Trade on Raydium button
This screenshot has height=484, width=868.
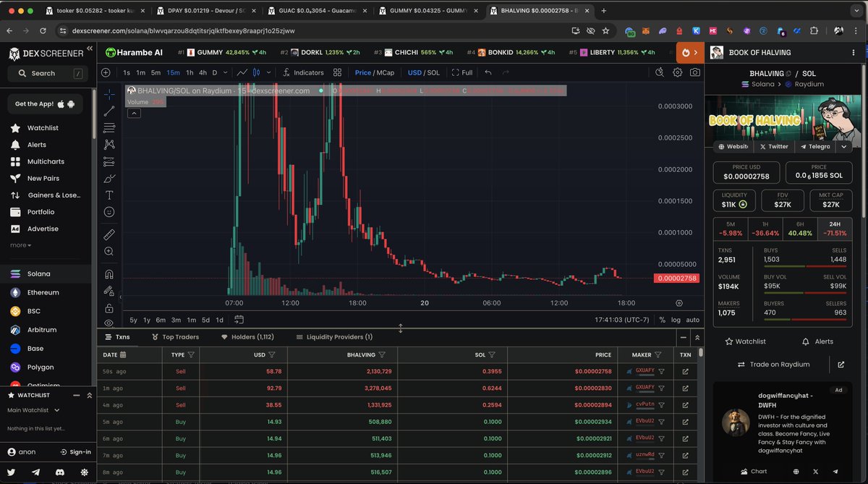773,365
